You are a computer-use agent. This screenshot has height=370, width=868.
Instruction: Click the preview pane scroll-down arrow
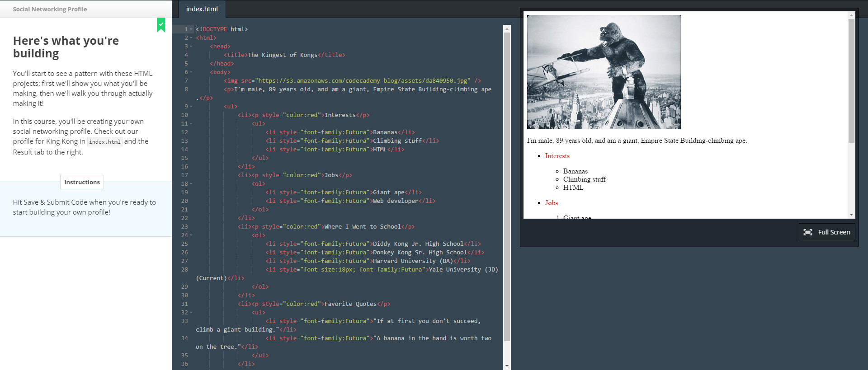tap(851, 215)
